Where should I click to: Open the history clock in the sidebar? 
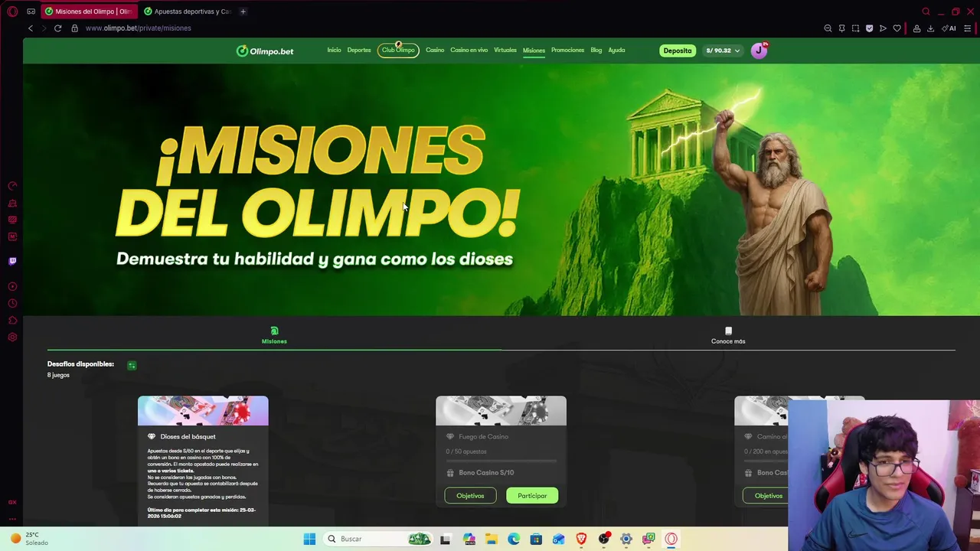tap(12, 303)
